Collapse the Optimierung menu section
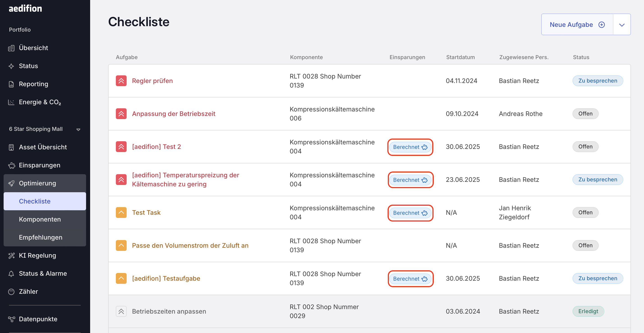 pyautogui.click(x=45, y=183)
